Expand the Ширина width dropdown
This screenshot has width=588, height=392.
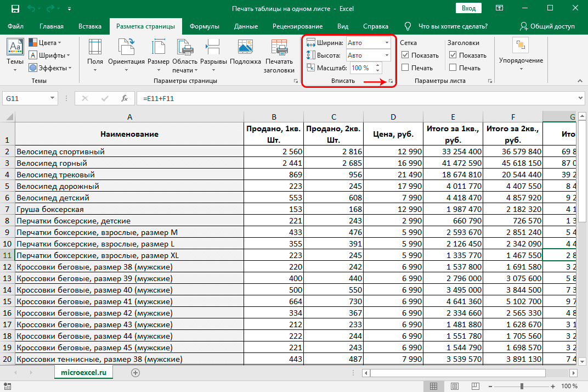(x=387, y=42)
